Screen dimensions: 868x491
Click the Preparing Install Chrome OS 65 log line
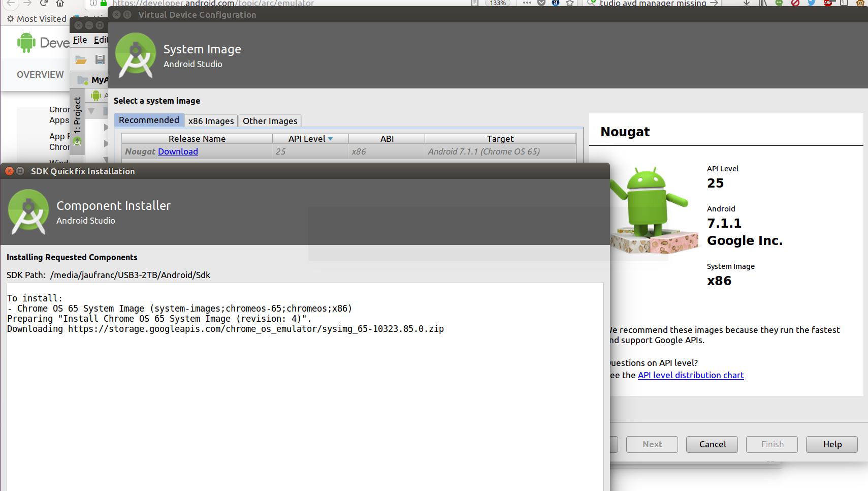pyautogui.click(x=159, y=319)
